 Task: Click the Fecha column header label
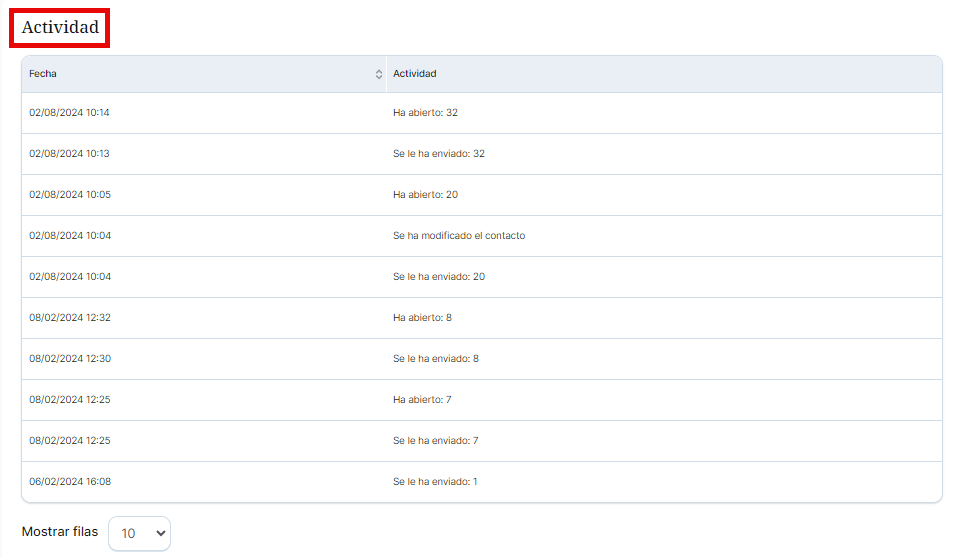point(43,74)
